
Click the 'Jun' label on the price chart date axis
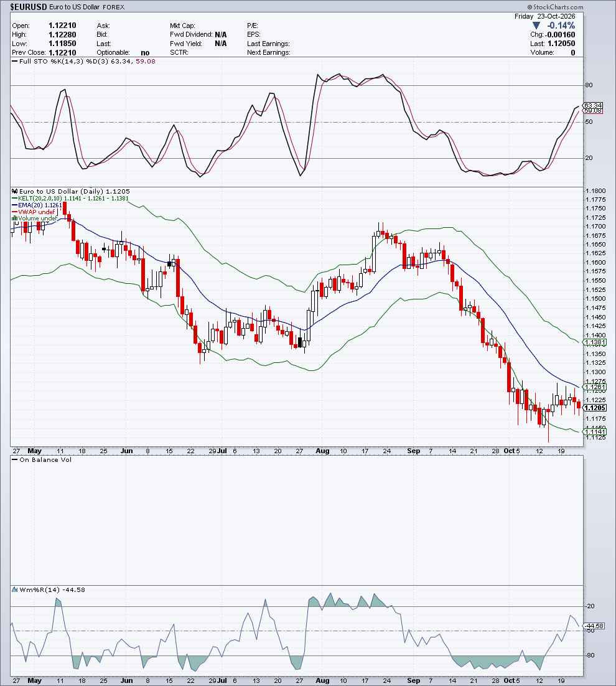click(127, 451)
